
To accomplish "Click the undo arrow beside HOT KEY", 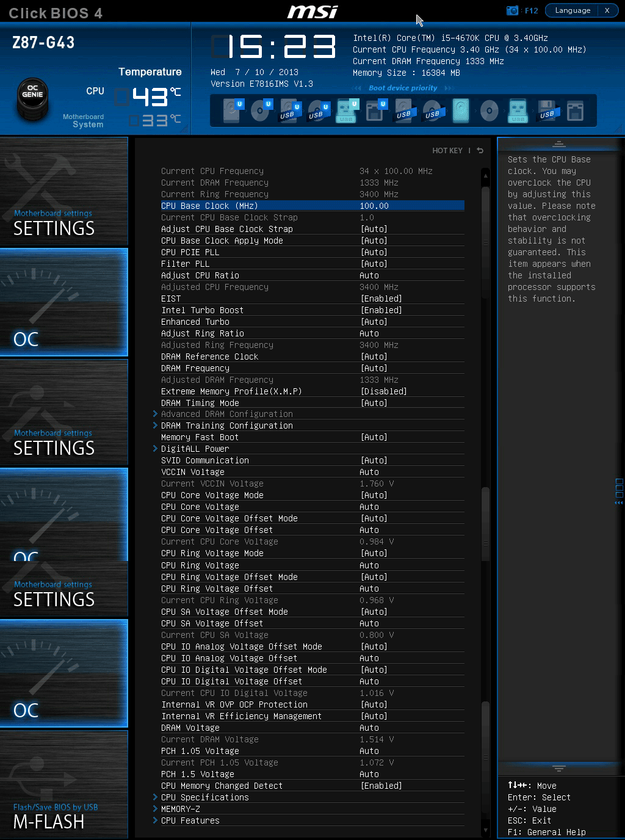I will (x=480, y=150).
